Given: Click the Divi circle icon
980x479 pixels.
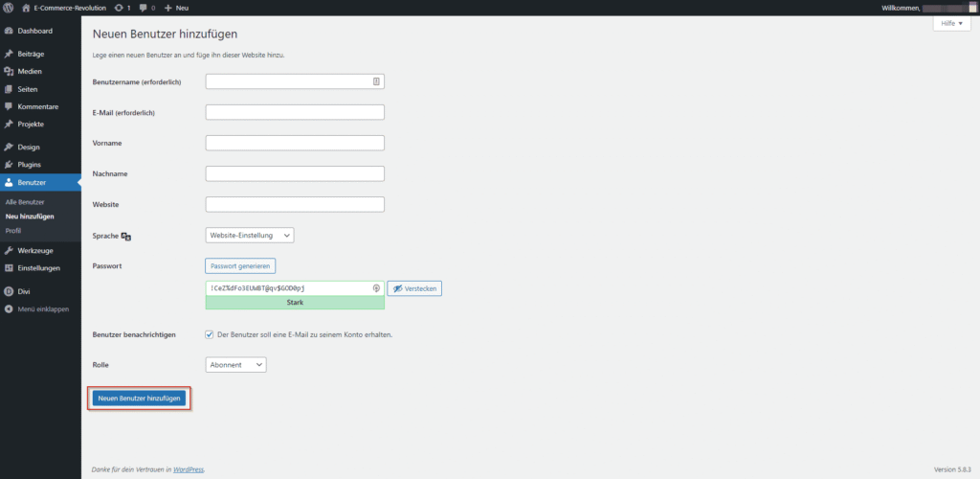Looking at the screenshot, I should (9, 291).
